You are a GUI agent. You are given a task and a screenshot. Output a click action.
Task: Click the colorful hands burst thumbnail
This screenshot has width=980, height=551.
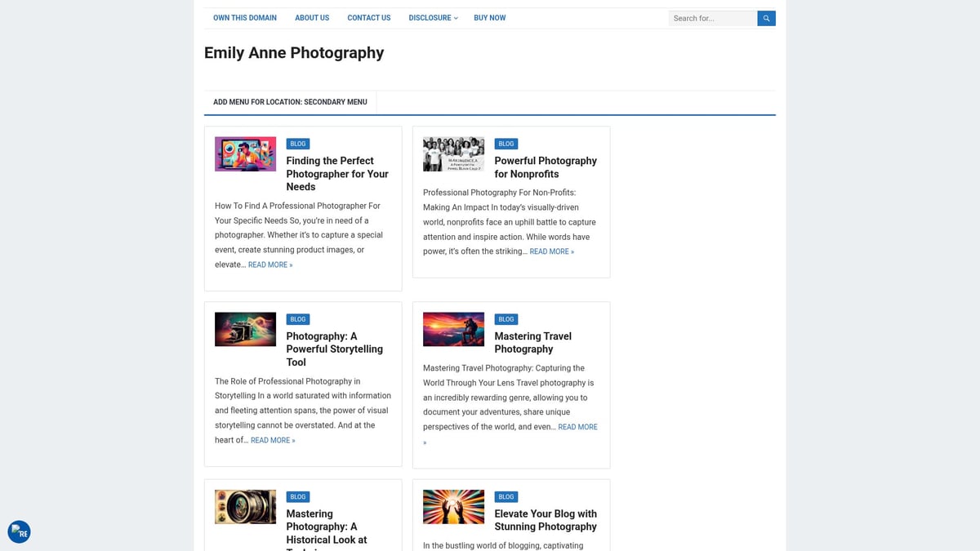coord(453,507)
